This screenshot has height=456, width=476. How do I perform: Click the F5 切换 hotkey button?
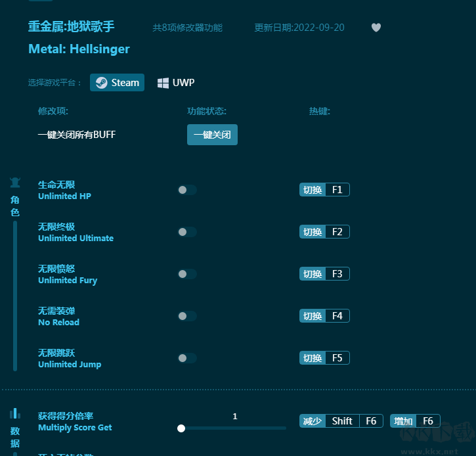[x=324, y=358]
